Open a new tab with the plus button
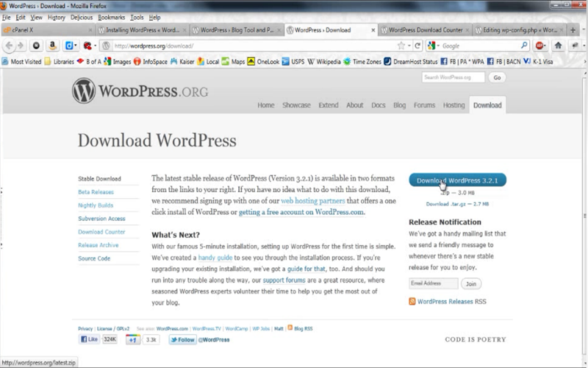The height and width of the screenshot is (368, 588). point(573,30)
